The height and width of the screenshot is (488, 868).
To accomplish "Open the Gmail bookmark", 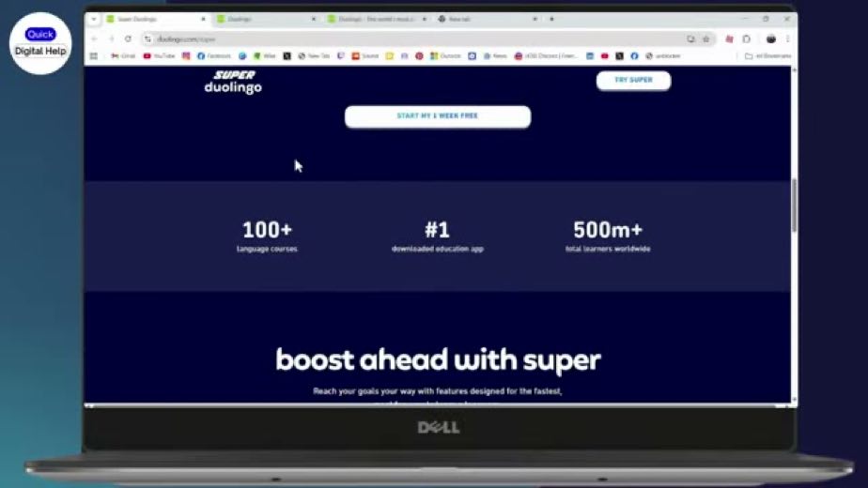I will point(123,56).
